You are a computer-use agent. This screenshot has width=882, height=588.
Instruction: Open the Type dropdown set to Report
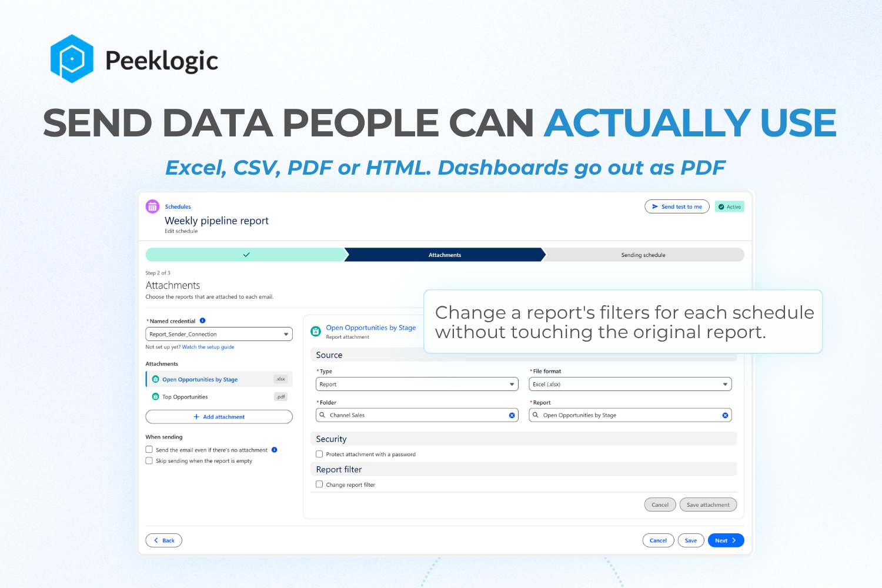417,384
